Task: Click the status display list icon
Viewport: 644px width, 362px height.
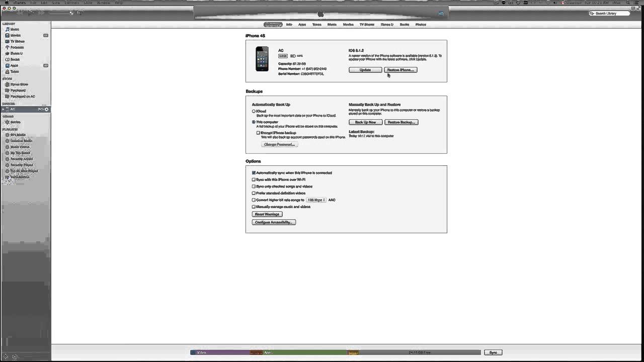Action: pos(441,14)
